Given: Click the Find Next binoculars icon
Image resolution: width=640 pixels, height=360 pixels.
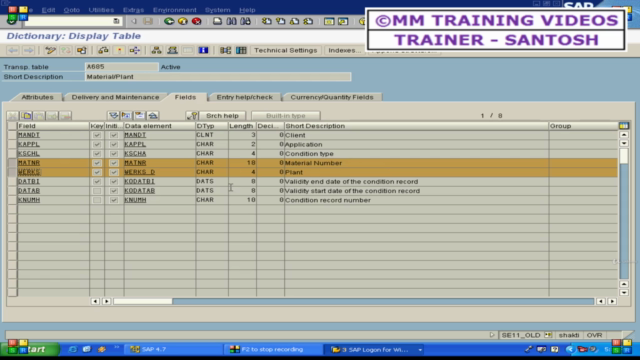Looking at the screenshot, I should pyautogui.click(x=245, y=21).
